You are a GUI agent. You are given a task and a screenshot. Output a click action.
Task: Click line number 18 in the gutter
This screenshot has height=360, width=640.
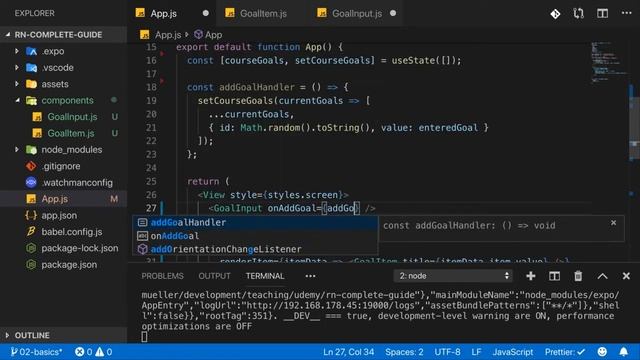pos(151,87)
